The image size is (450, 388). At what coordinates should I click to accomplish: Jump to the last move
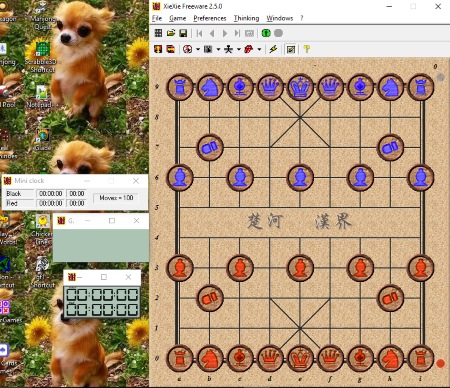click(237, 33)
